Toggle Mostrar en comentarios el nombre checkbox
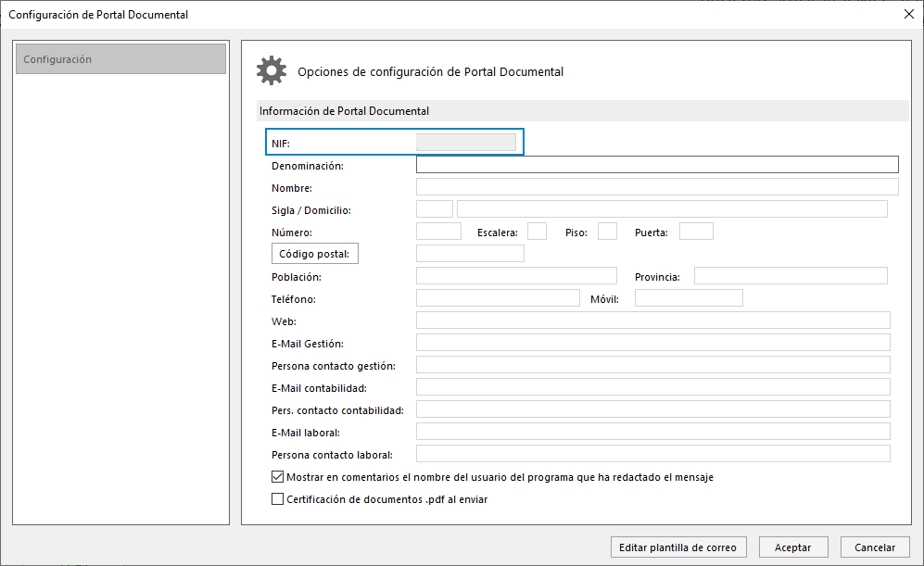 [x=277, y=477]
